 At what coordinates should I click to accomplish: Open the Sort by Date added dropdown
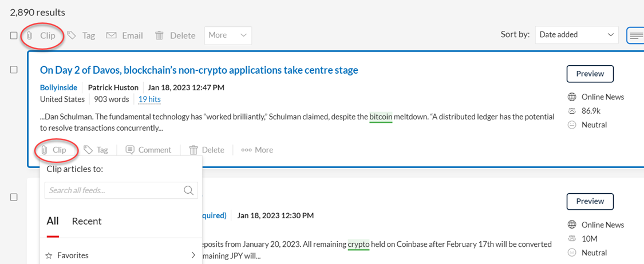[x=576, y=35]
